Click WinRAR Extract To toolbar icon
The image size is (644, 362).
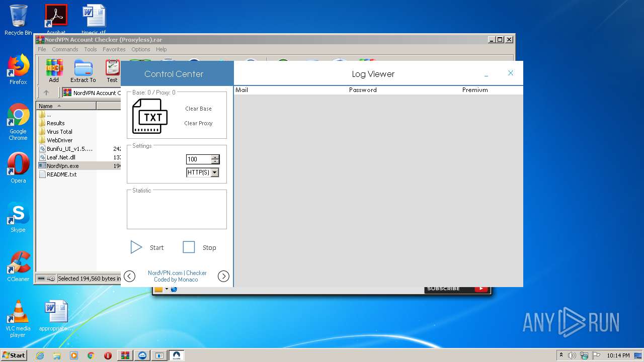click(x=83, y=71)
